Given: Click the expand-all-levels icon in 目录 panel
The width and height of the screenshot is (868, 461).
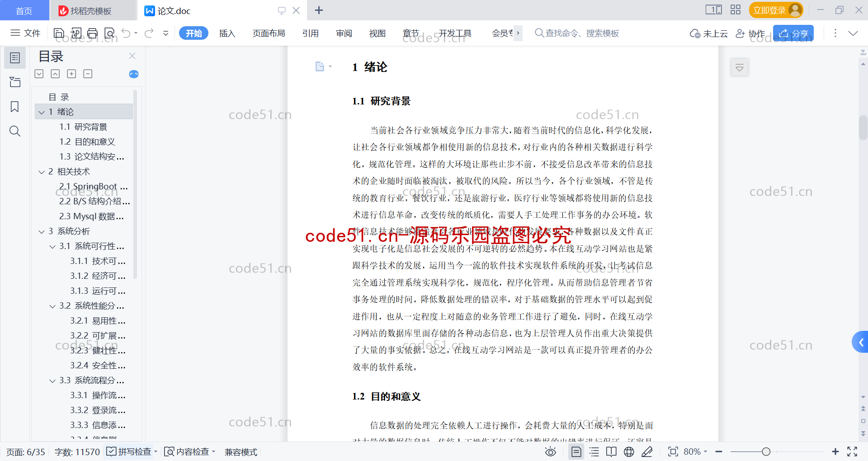Looking at the screenshot, I should 39,74.
